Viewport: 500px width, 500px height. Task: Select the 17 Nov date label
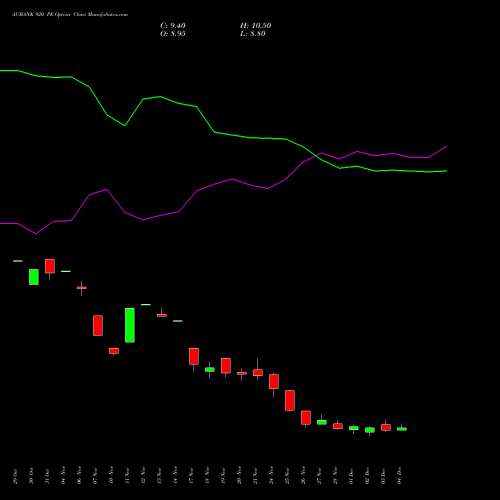coord(191,476)
